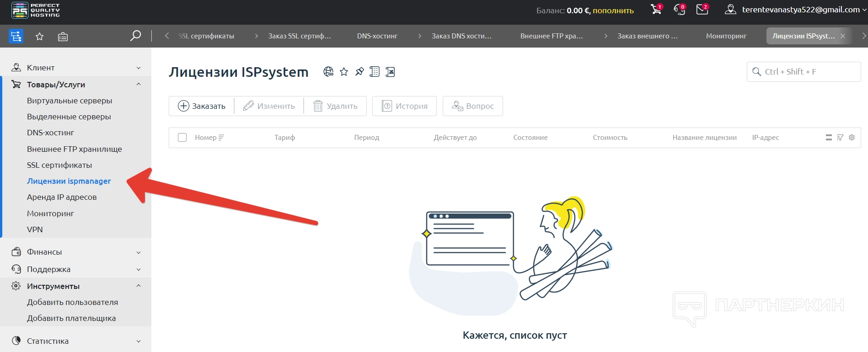Image resolution: width=868 pixels, height=352 pixels.
Task: Click the user profile avatar icon
Action: [730, 10]
